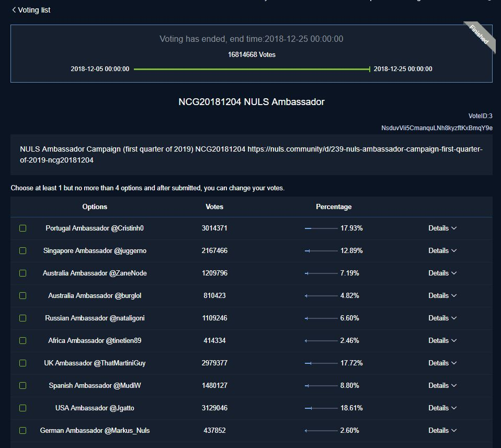Click the 12.89% percentage value
Viewport: 501px width, 448px height.
(x=351, y=251)
